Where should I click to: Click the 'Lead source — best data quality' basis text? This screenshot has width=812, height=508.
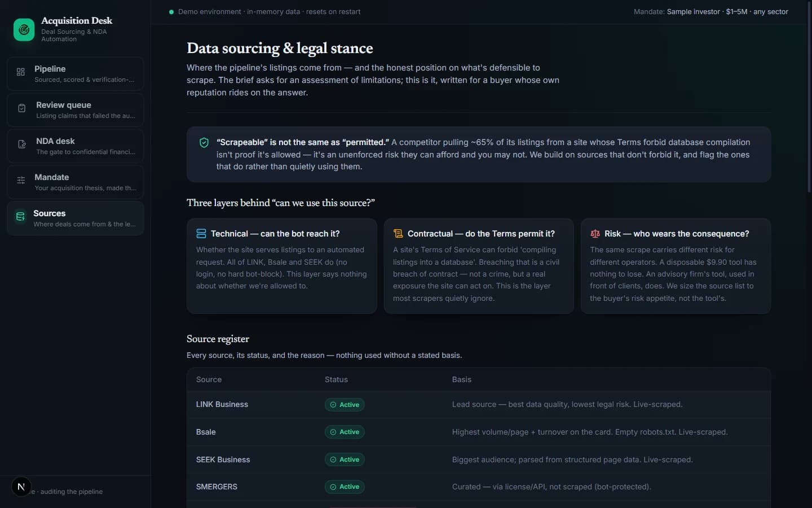(567, 405)
